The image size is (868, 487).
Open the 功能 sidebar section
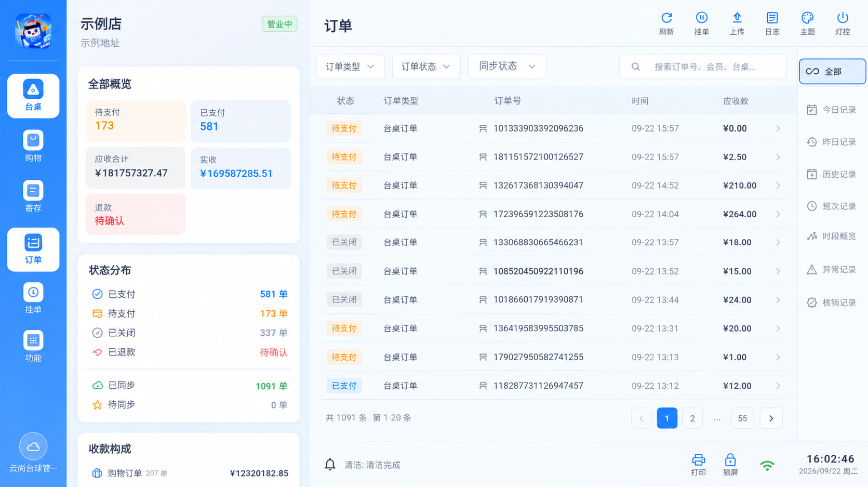pyautogui.click(x=33, y=347)
